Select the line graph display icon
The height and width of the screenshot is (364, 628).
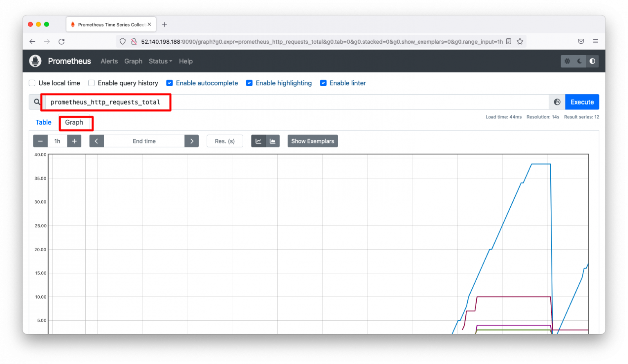[x=258, y=141]
